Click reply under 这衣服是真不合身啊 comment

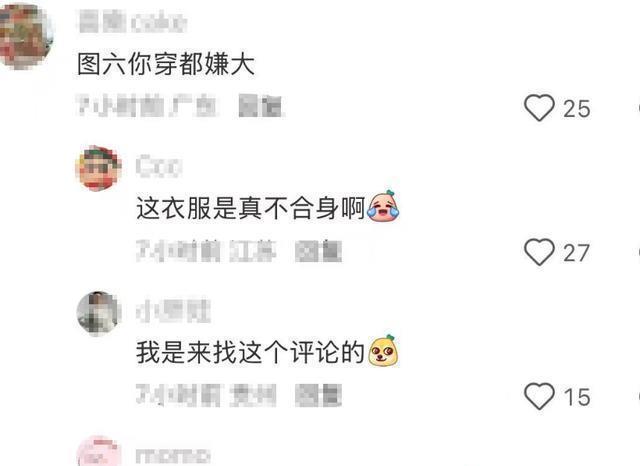(318, 251)
